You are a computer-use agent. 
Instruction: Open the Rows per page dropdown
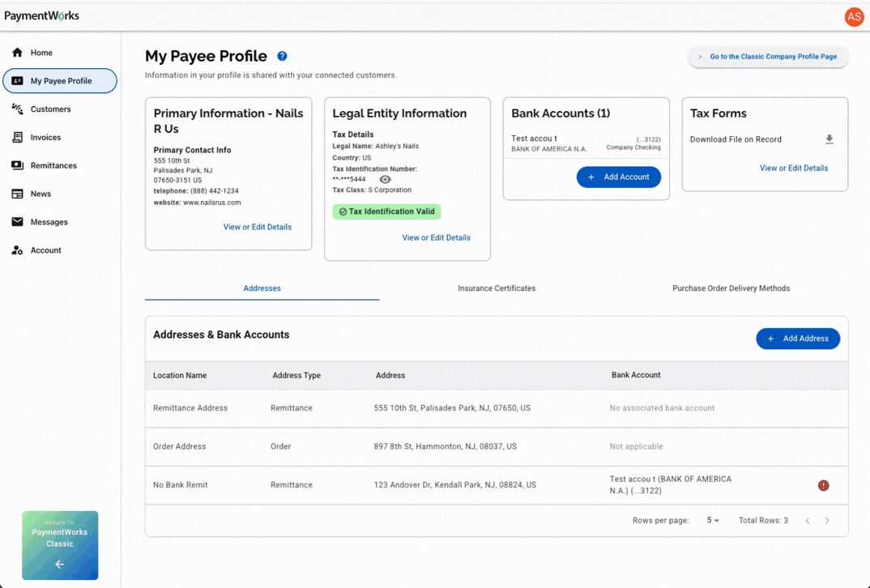tap(713, 520)
